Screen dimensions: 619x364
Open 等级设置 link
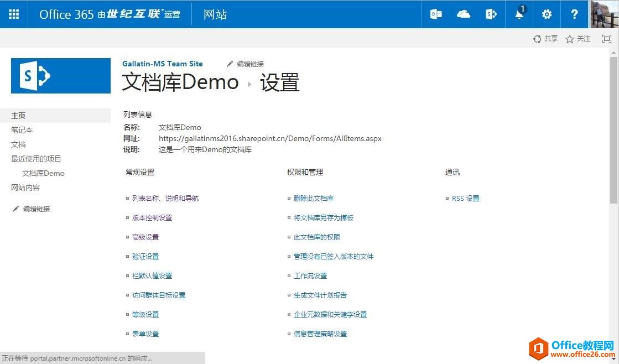tap(145, 314)
